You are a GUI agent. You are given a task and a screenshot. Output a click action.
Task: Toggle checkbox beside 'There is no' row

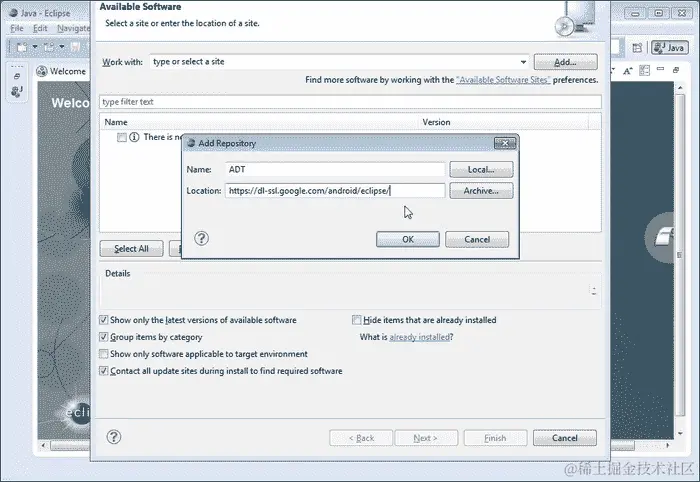tap(121, 137)
